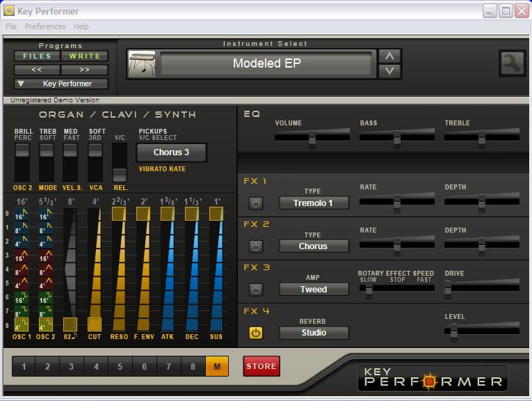Open the Tweed amp selector
This screenshot has height=401, width=532.
(314, 290)
